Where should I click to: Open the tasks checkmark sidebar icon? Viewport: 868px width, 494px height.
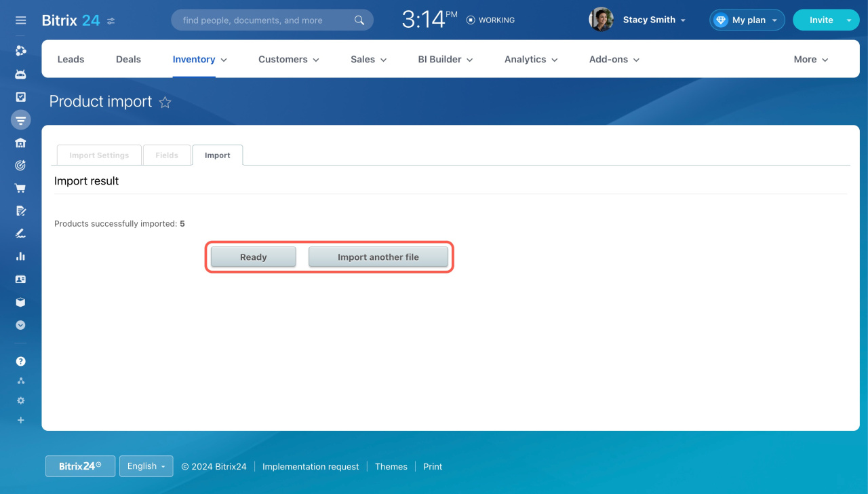[x=20, y=97]
